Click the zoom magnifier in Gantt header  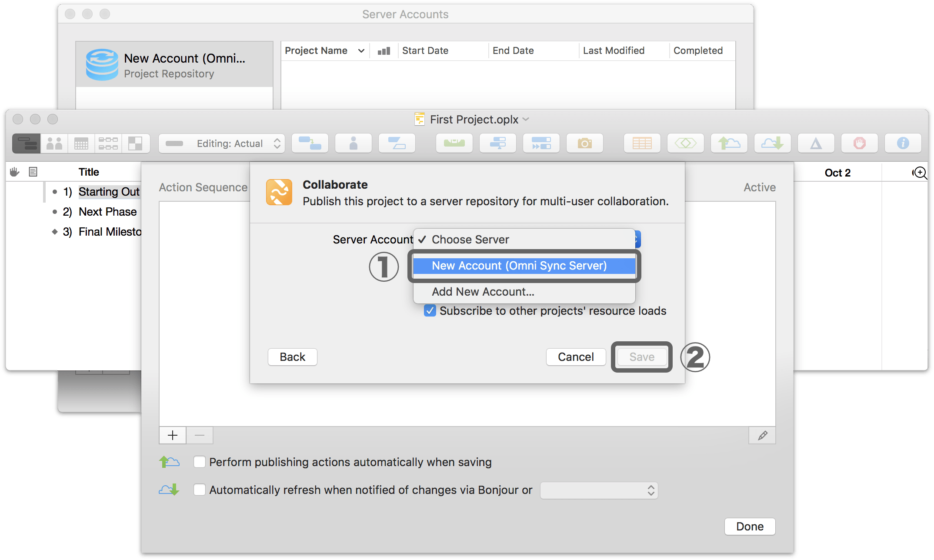[x=920, y=173]
